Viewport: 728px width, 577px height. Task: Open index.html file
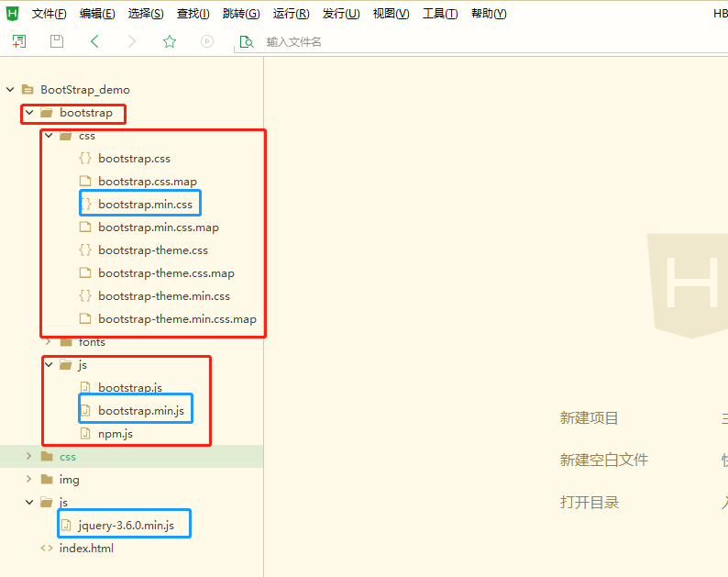point(86,548)
